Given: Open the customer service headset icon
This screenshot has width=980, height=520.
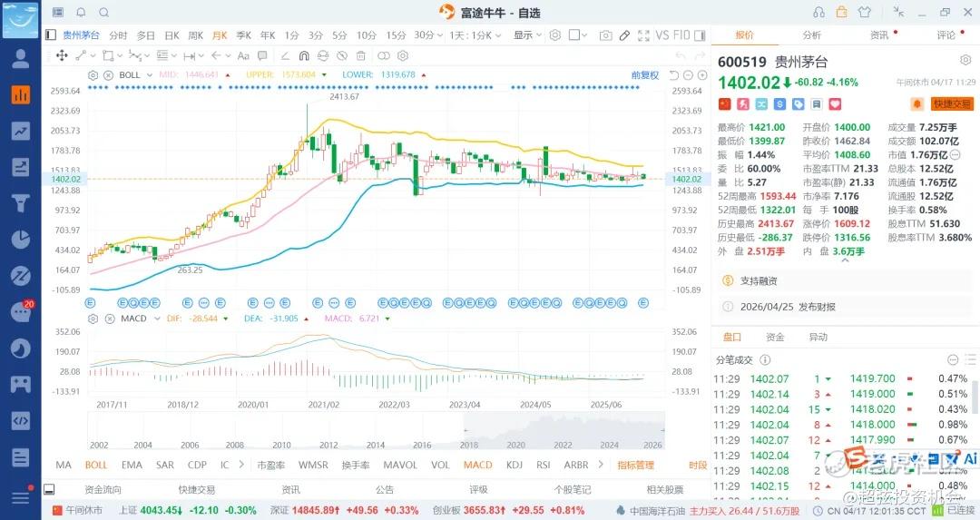Looking at the screenshot, I should pyautogui.click(x=818, y=13).
